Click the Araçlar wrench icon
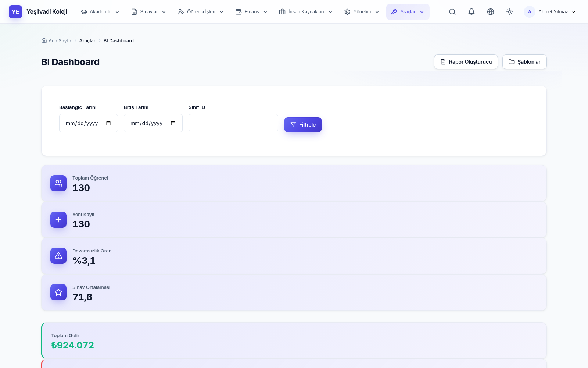This screenshot has width=588, height=368. point(394,12)
